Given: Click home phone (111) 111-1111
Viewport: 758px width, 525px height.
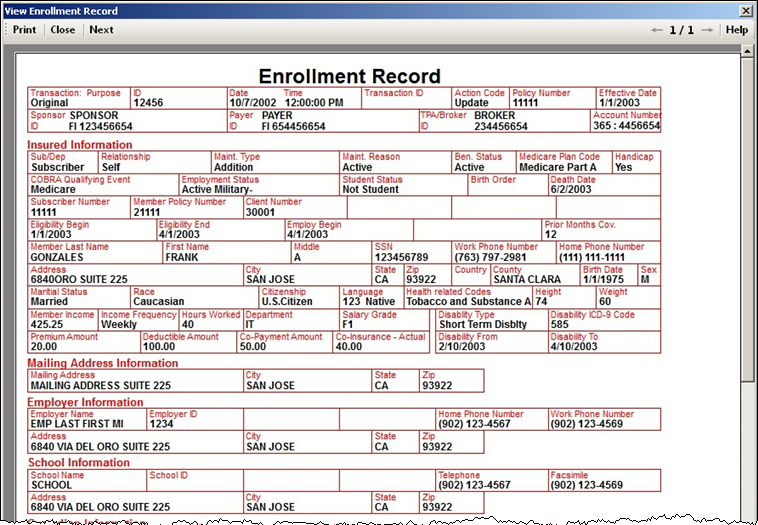Looking at the screenshot, I should (592, 257).
